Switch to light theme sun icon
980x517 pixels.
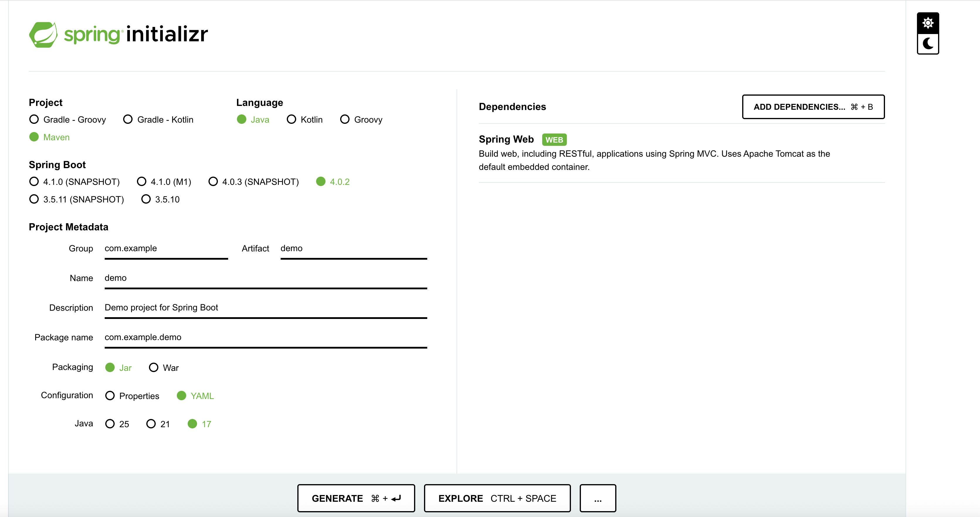(x=928, y=23)
